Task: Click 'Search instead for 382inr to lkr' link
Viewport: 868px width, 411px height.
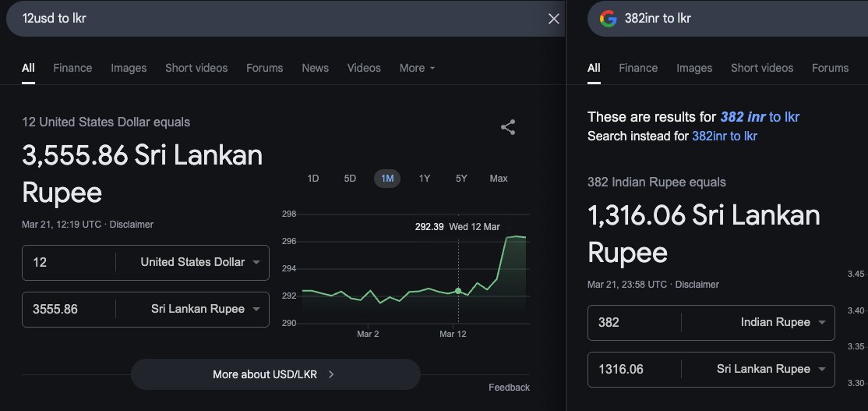Action: (x=725, y=136)
